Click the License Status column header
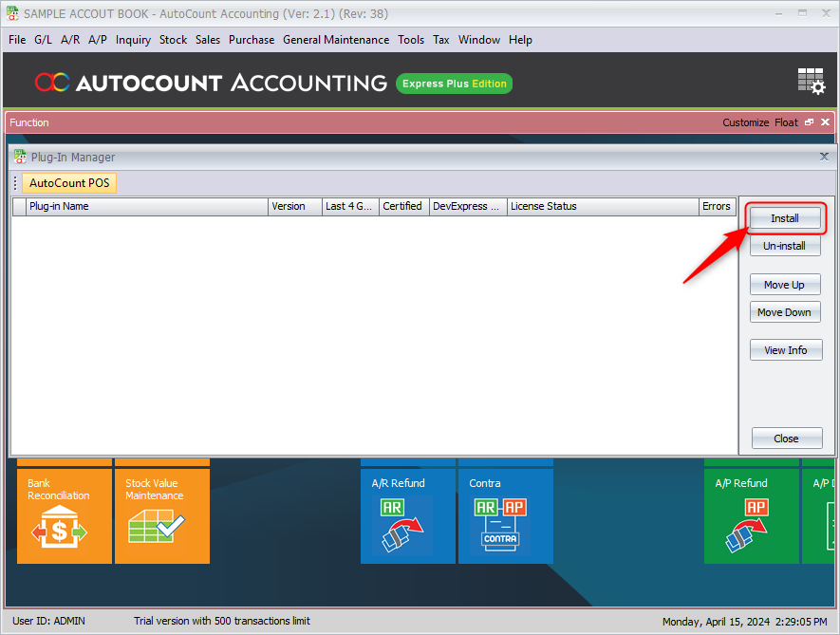This screenshot has height=635, width=840. pyautogui.click(x=602, y=206)
